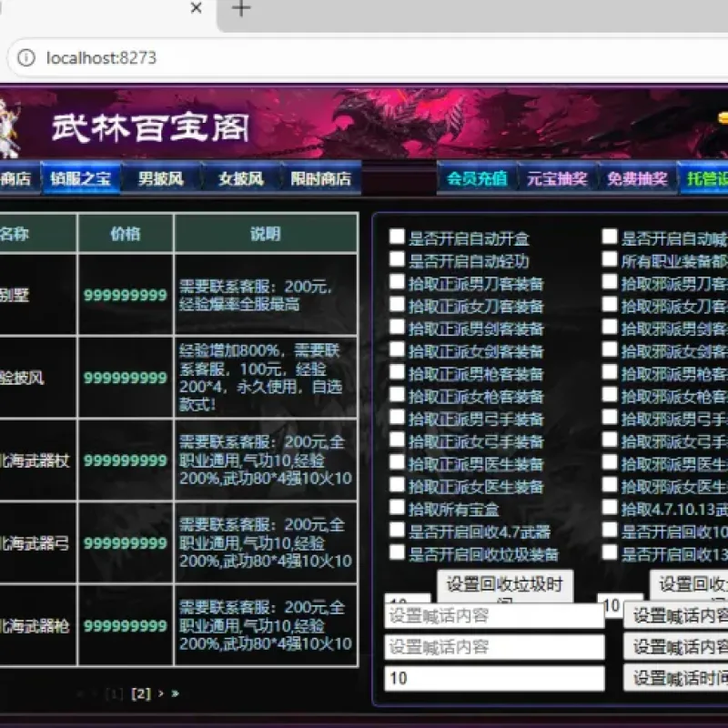Click the upper 设置喊话内容 button
This screenshot has height=728, width=728.
[678, 616]
